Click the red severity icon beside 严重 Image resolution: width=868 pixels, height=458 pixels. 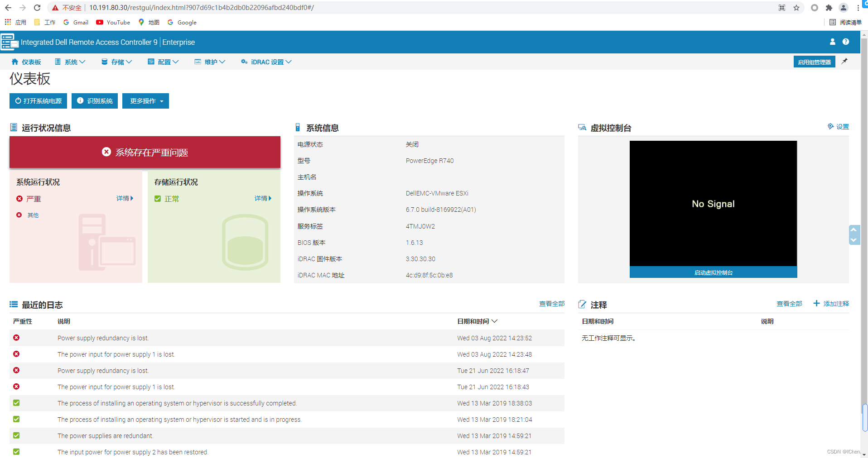tap(19, 198)
